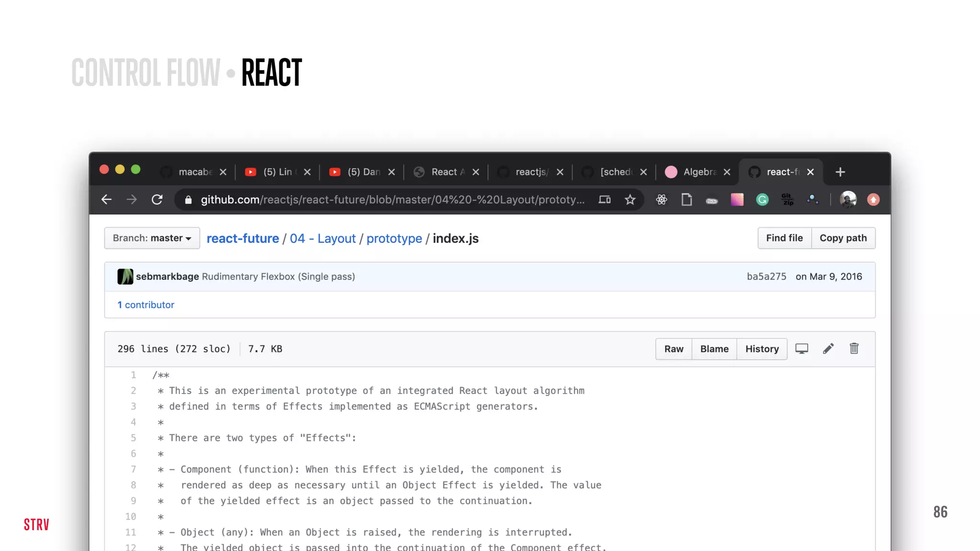This screenshot has height=551, width=980.
Task: Click the '296 lines (272 sloc)' text
Action: tap(174, 349)
